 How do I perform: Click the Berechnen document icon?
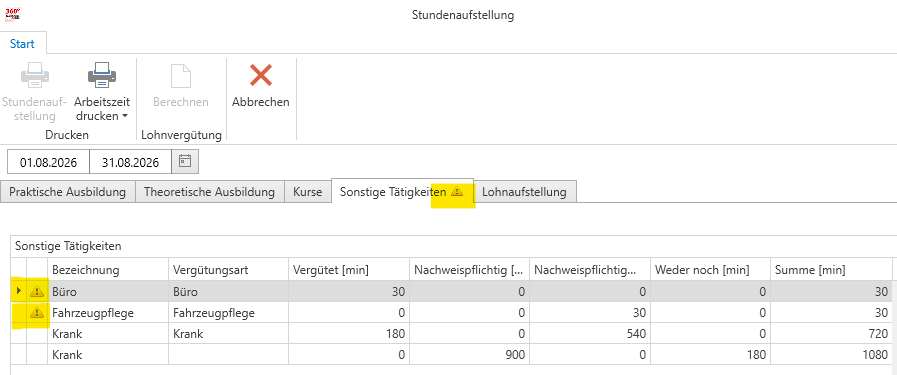(x=181, y=75)
